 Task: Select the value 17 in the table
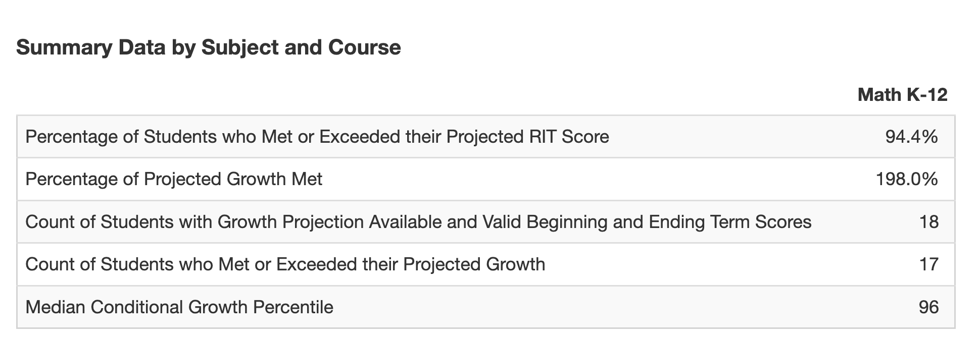[x=929, y=264]
